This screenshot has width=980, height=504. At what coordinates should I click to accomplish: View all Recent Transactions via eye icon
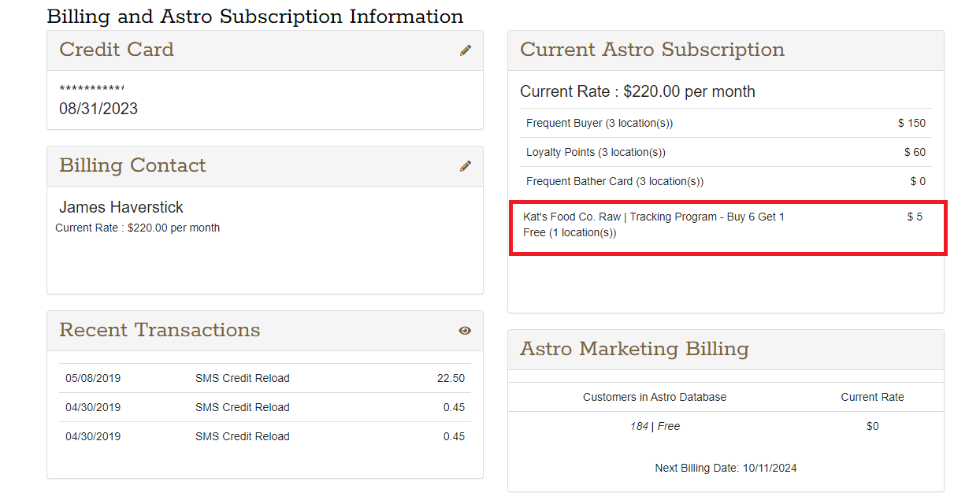(465, 331)
